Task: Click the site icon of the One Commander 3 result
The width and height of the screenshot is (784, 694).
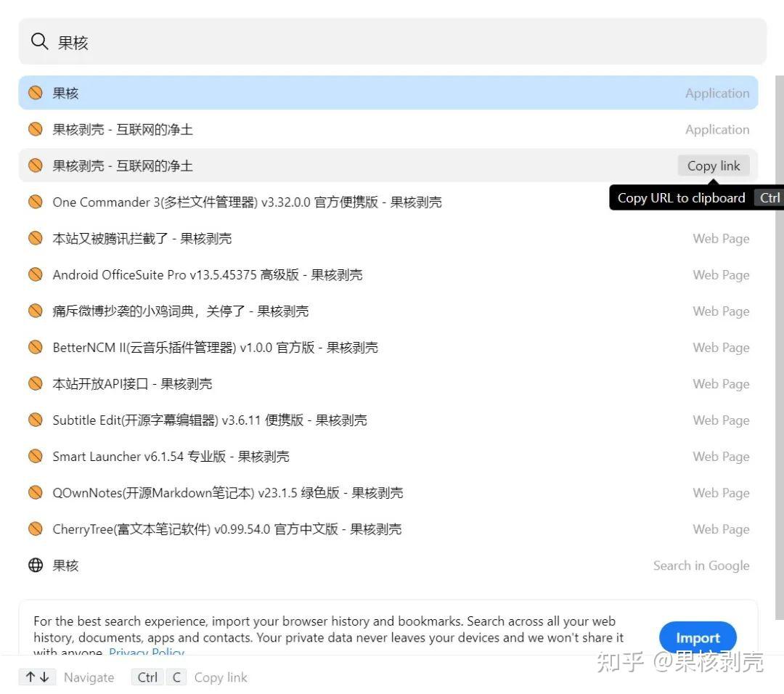Action: tap(34, 202)
